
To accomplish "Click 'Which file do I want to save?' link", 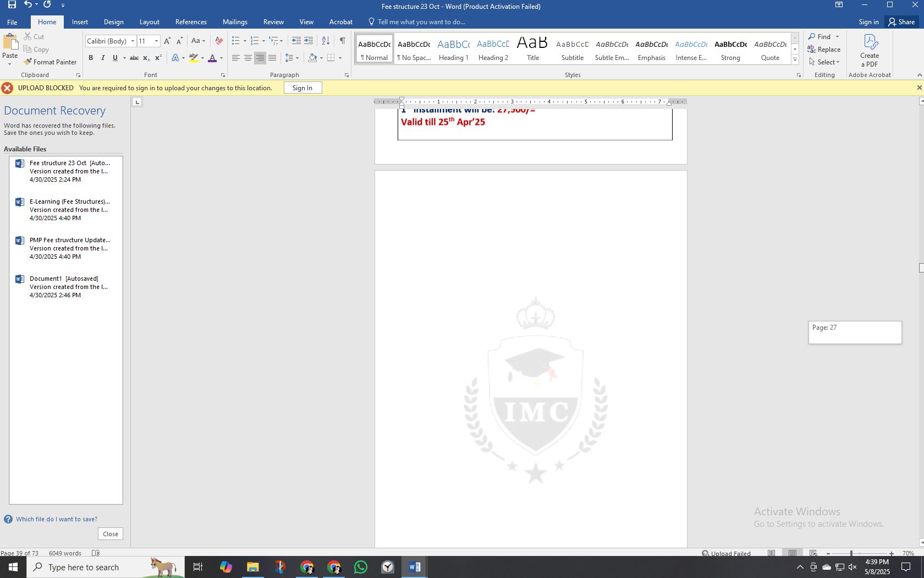I will (57, 519).
